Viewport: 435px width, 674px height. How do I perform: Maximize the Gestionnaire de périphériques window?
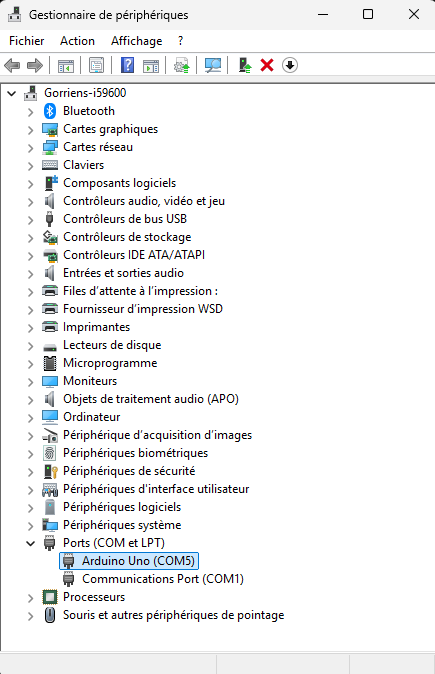click(368, 14)
